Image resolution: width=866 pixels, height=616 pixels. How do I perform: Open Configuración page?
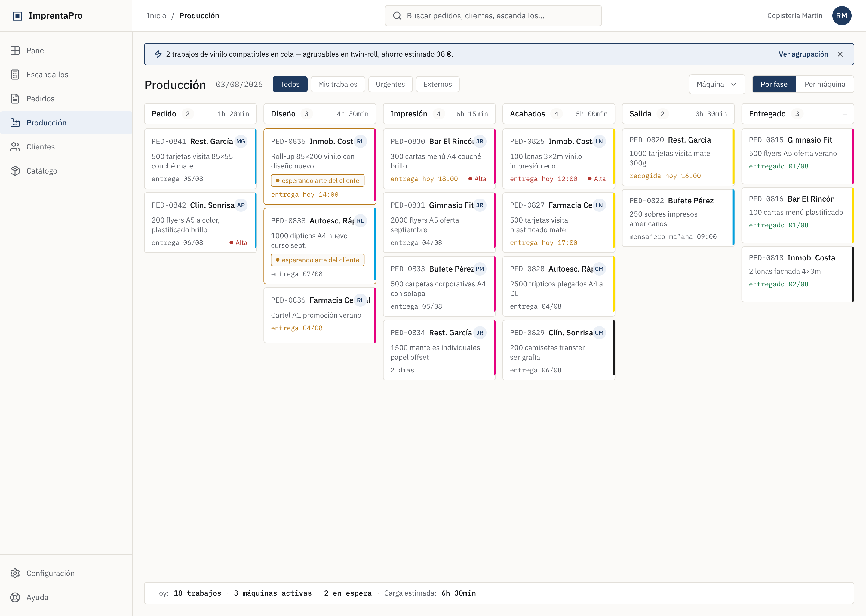pyautogui.click(x=66, y=573)
